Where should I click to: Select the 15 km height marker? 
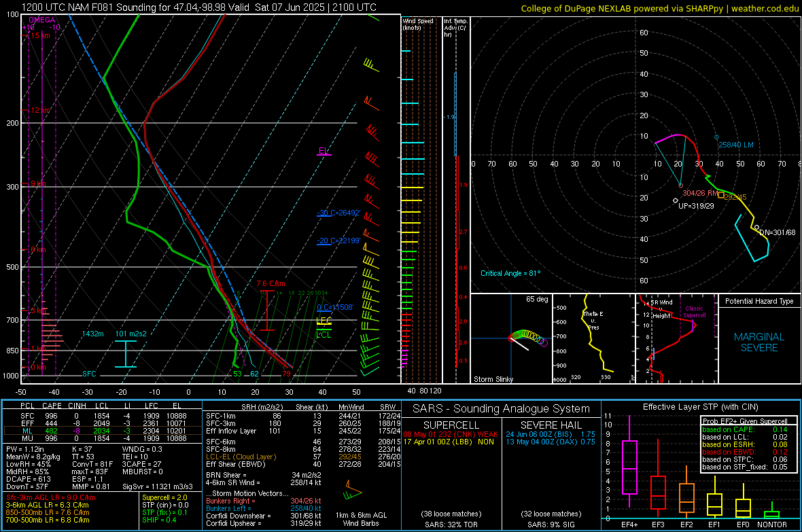[40, 35]
